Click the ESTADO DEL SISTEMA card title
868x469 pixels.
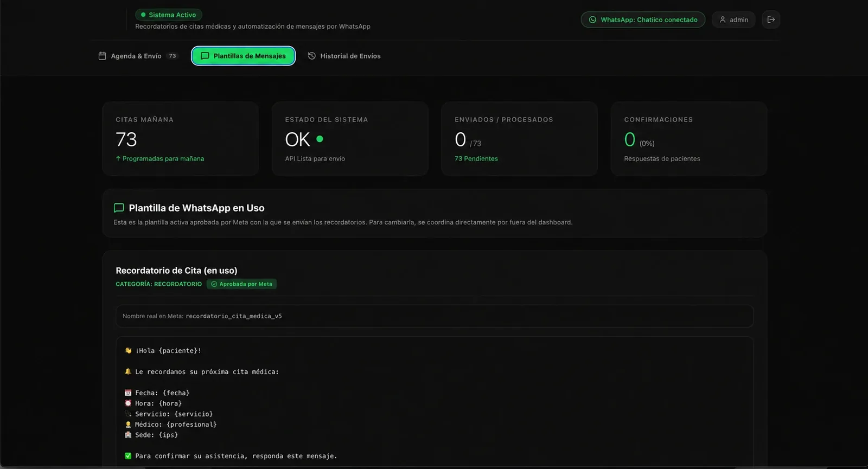click(x=327, y=119)
